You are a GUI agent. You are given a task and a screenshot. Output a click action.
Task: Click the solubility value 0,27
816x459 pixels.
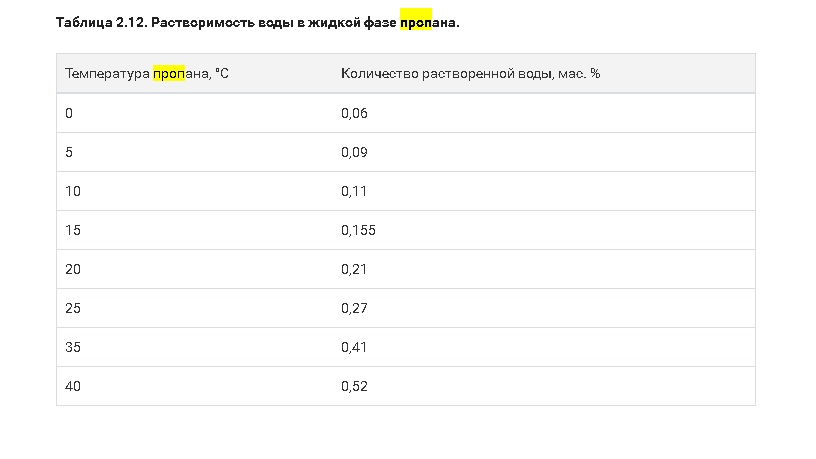pyautogui.click(x=355, y=308)
